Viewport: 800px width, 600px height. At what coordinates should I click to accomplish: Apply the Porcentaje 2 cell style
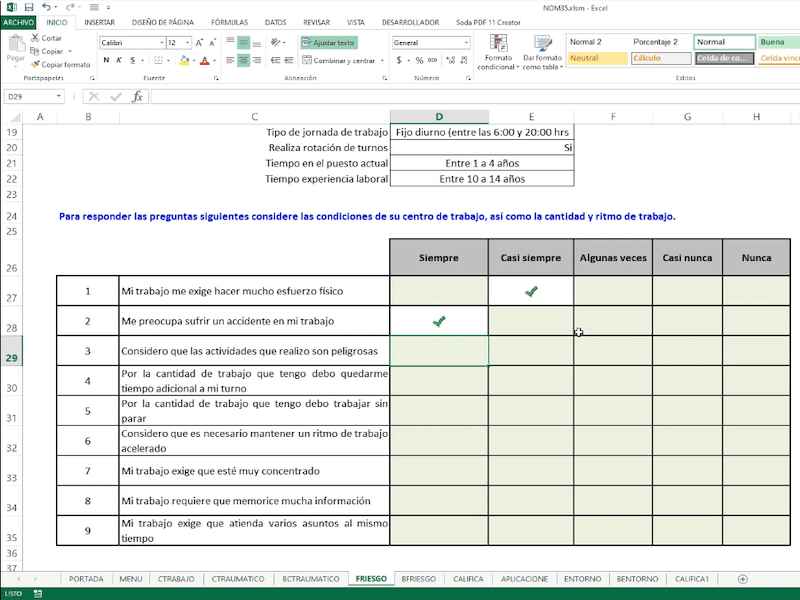click(661, 42)
